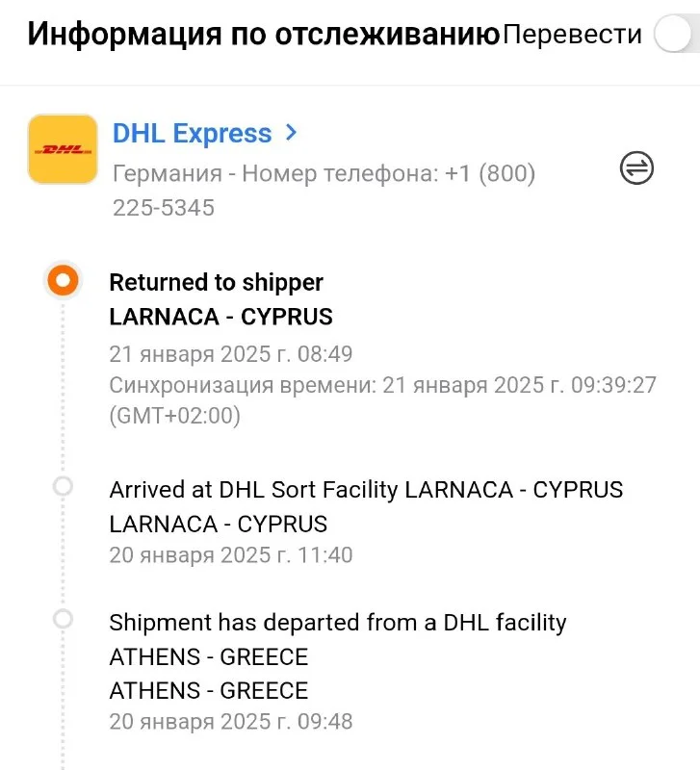Select the Arrived at Sort Facility marker
700x770 pixels.
pos(63,487)
